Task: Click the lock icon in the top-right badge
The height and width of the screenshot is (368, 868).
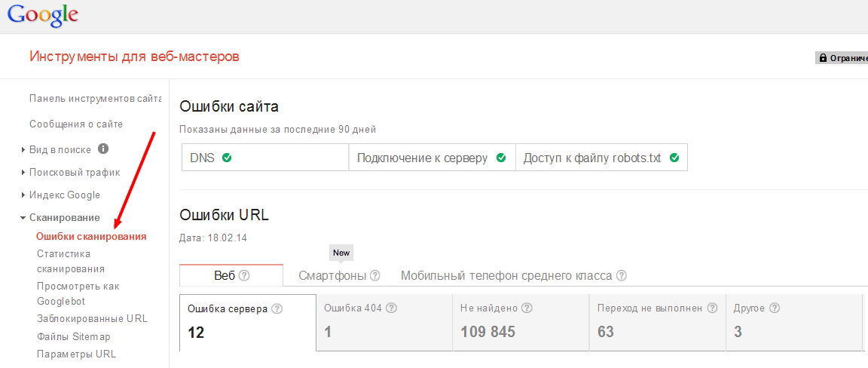Action: click(x=823, y=58)
